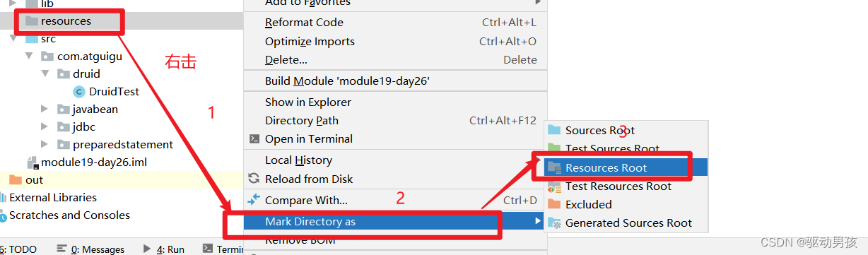The height and width of the screenshot is (255, 868).
Task: Collapse the druid package
Action: click(45, 73)
